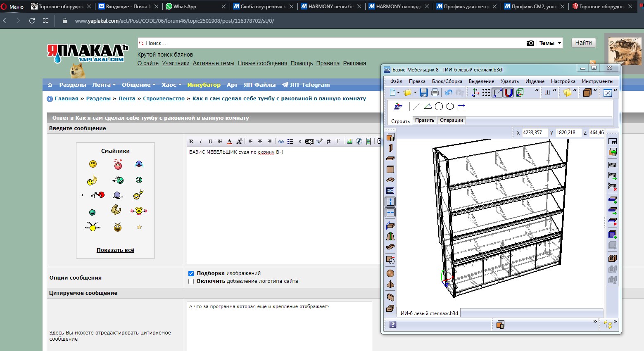Image resolution: width=644 pixels, height=351 pixels.
Task: Click the pyramid icon in left toolbar
Action: pos(390,284)
